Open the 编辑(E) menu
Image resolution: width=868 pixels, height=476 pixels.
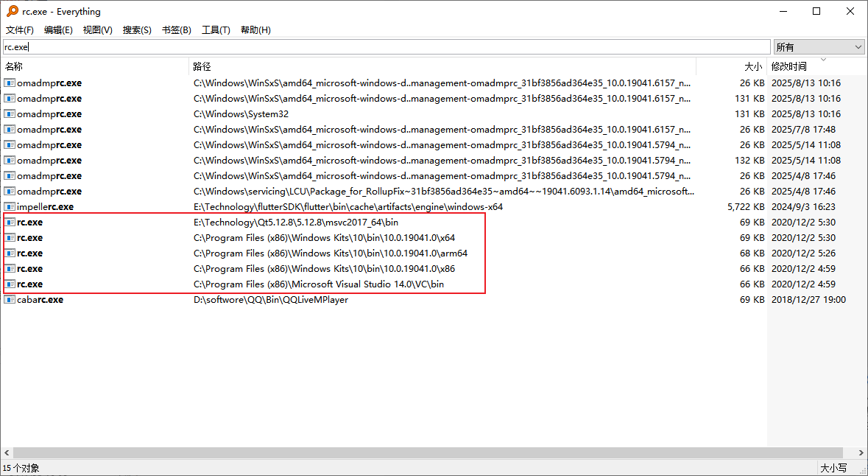coord(58,30)
